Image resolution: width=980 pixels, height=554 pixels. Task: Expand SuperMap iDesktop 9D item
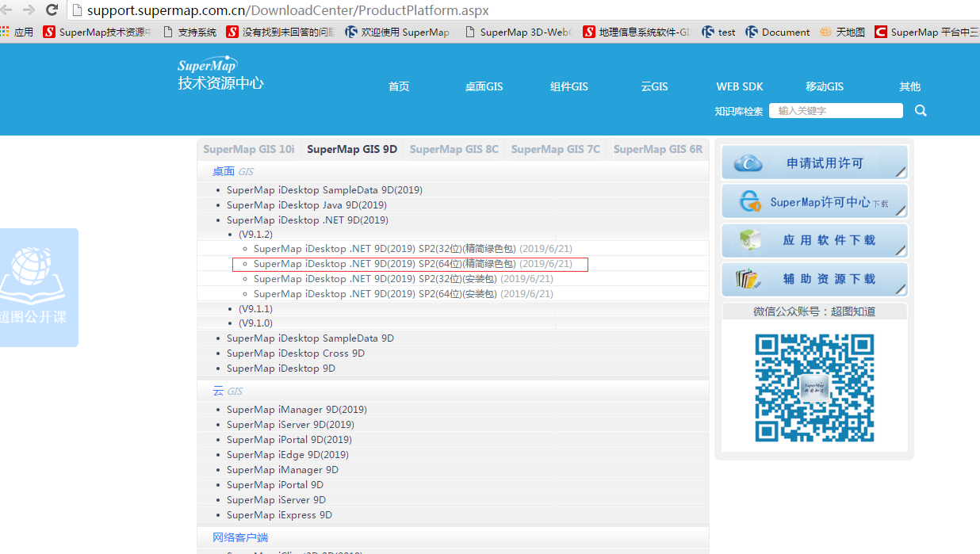281,369
